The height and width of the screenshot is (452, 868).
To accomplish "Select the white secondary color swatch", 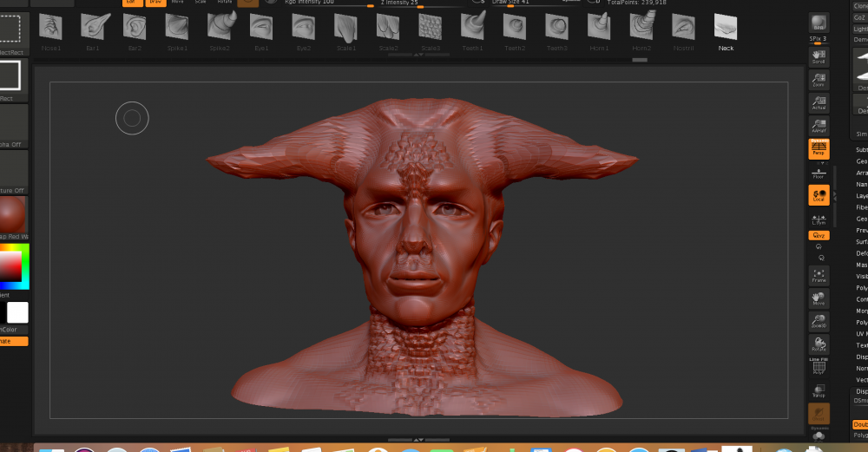I will tap(17, 312).
